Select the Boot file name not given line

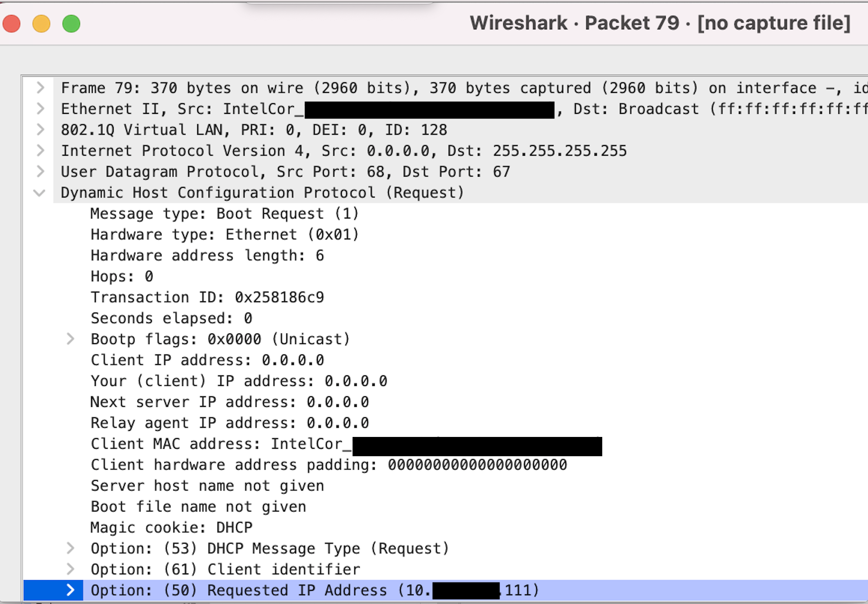pyautogui.click(x=198, y=506)
